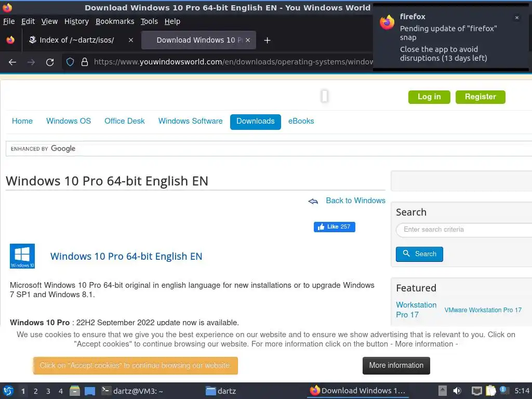Image resolution: width=532 pixels, height=399 pixels.
Task: Click the show desktop icon in taskbar
Action: point(89,391)
